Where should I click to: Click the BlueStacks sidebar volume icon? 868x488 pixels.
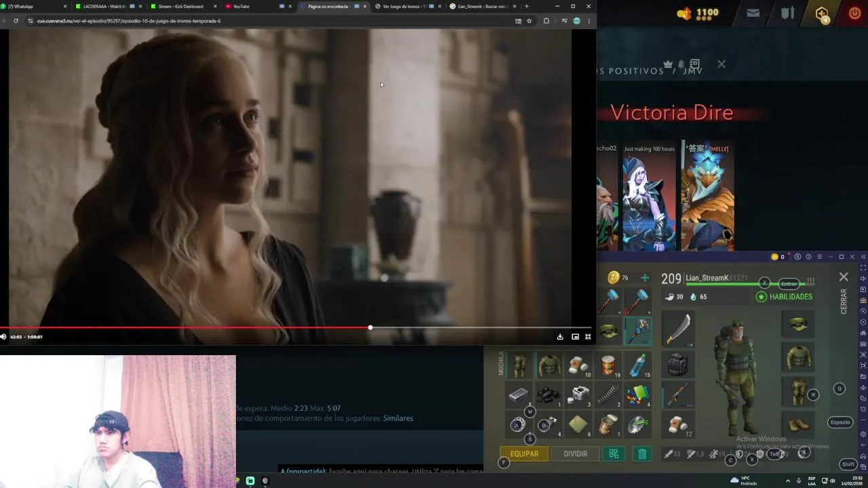[863, 279]
